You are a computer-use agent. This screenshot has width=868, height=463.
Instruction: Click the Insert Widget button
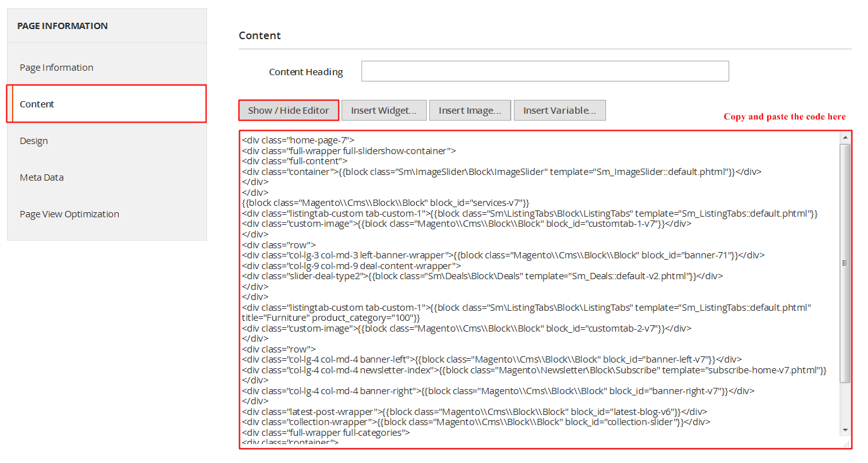coord(384,111)
